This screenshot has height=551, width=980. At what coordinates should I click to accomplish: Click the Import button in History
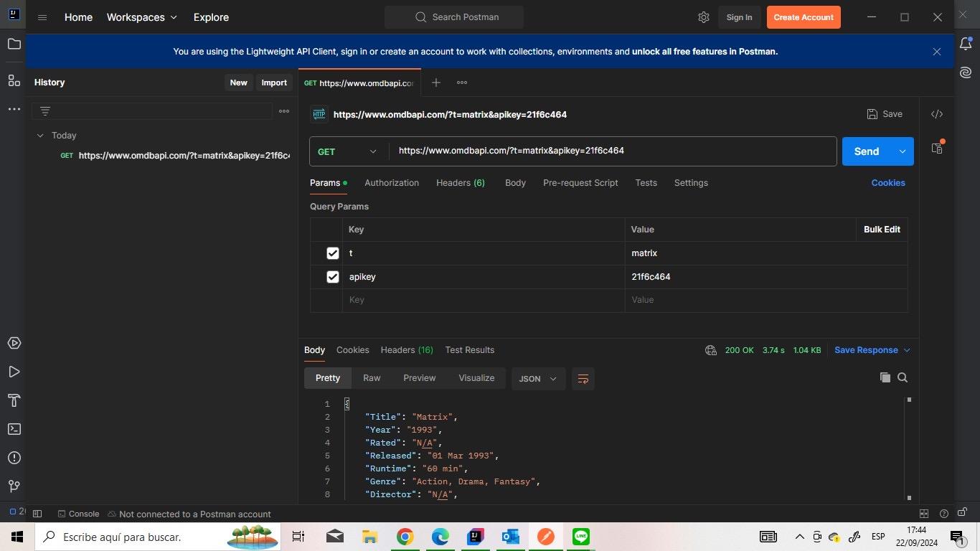pos(274,83)
